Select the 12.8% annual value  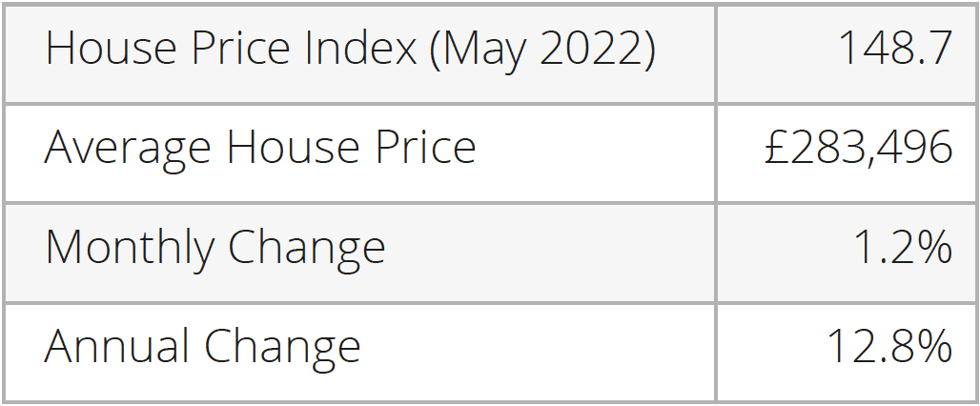[890, 346]
